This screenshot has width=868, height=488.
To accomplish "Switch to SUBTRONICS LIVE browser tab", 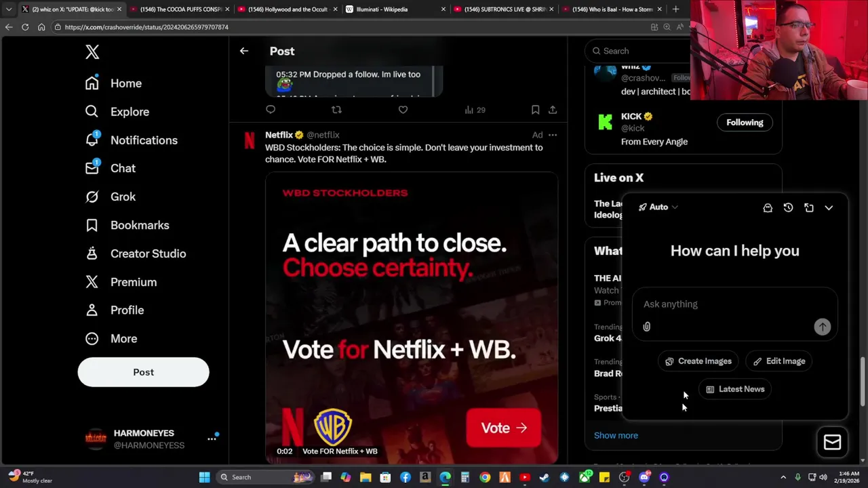I will [503, 9].
